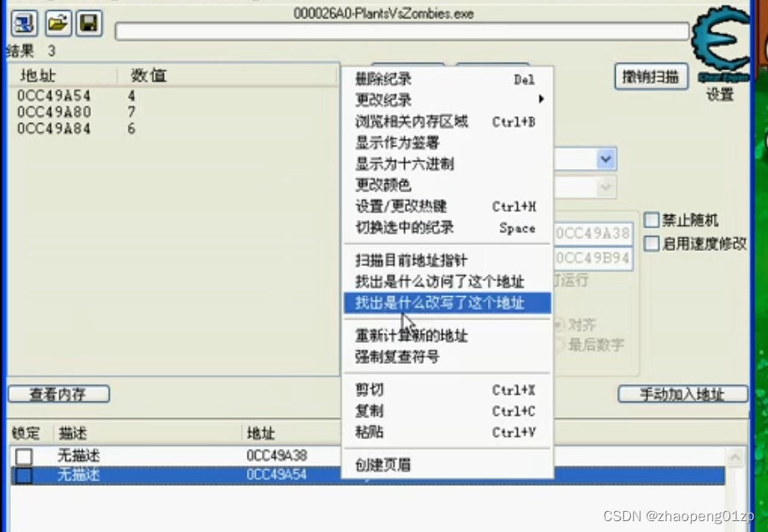Click the save cheat table floppy disk icon
The image size is (768, 532).
(x=87, y=23)
